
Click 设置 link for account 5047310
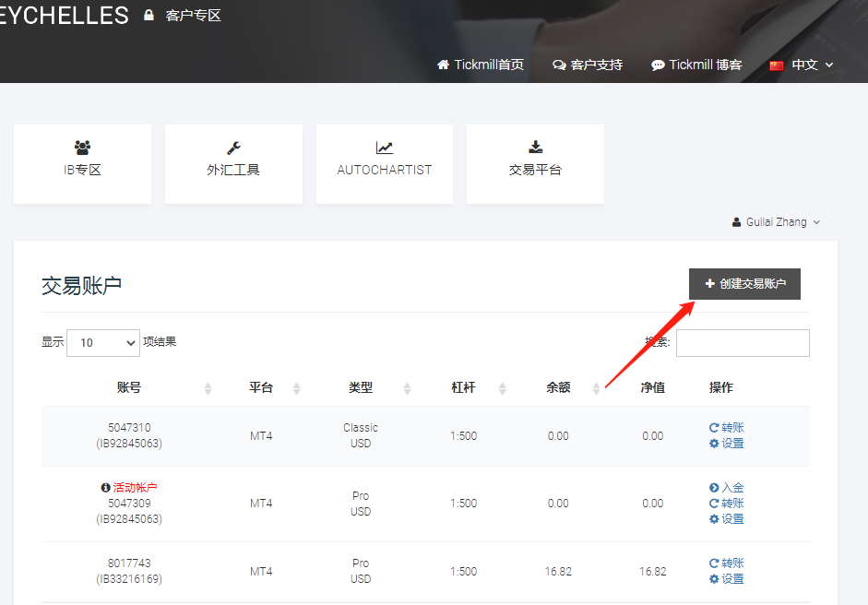coord(733,444)
